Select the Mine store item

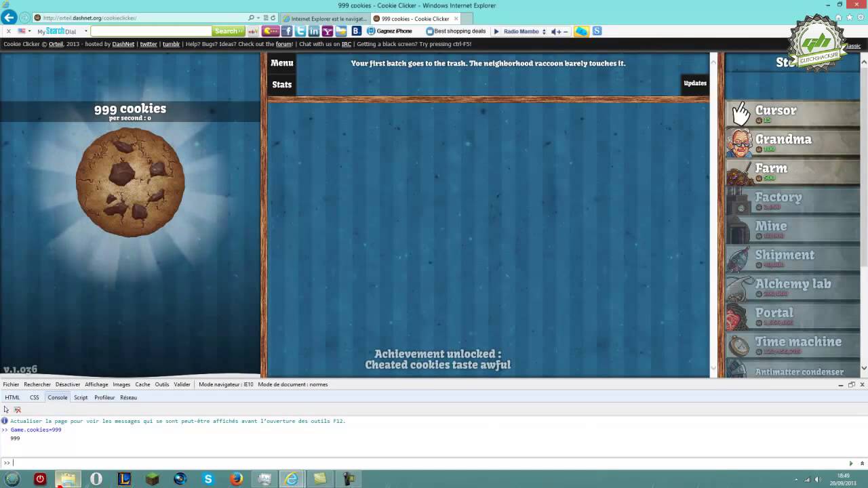(792, 230)
